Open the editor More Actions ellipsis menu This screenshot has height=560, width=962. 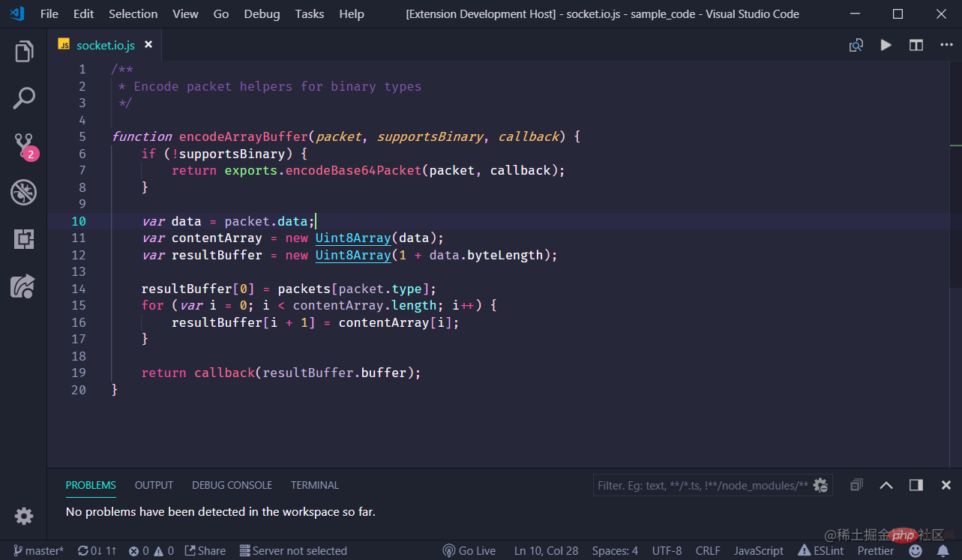click(946, 45)
